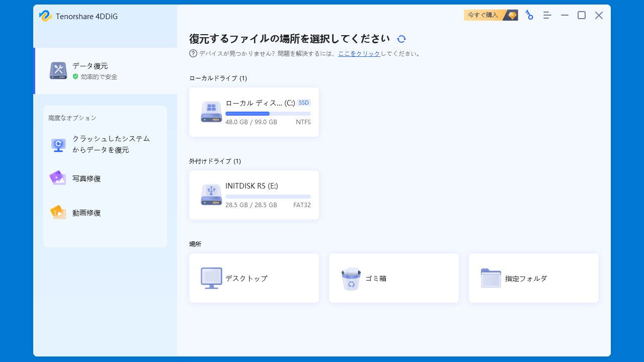The height and width of the screenshot is (362, 644).
Task: Select the INITDISK R5 (E:) drive card
Action: point(254,195)
